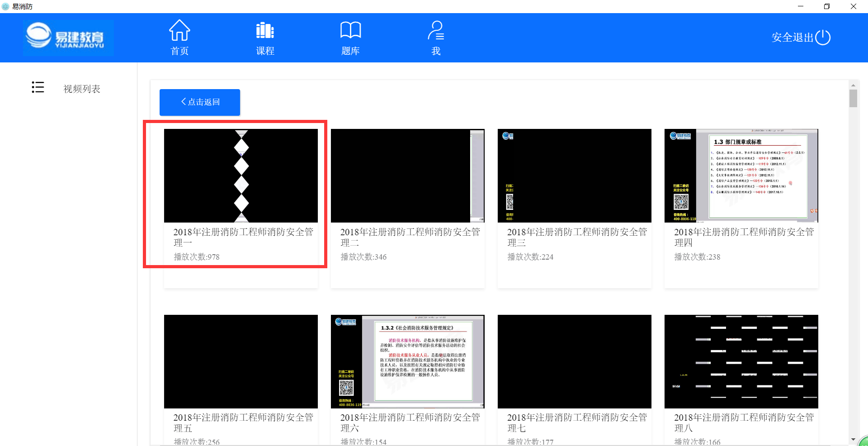The height and width of the screenshot is (446, 868).
Task: Click the video list menu icon
Action: pyautogui.click(x=38, y=87)
